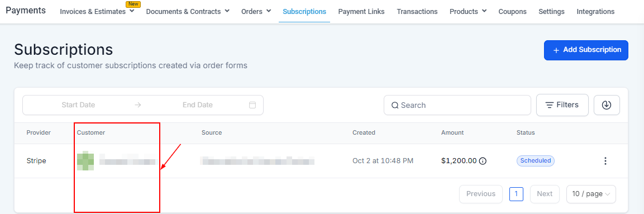Open the Filters panel
644x214 pixels.
click(562, 105)
